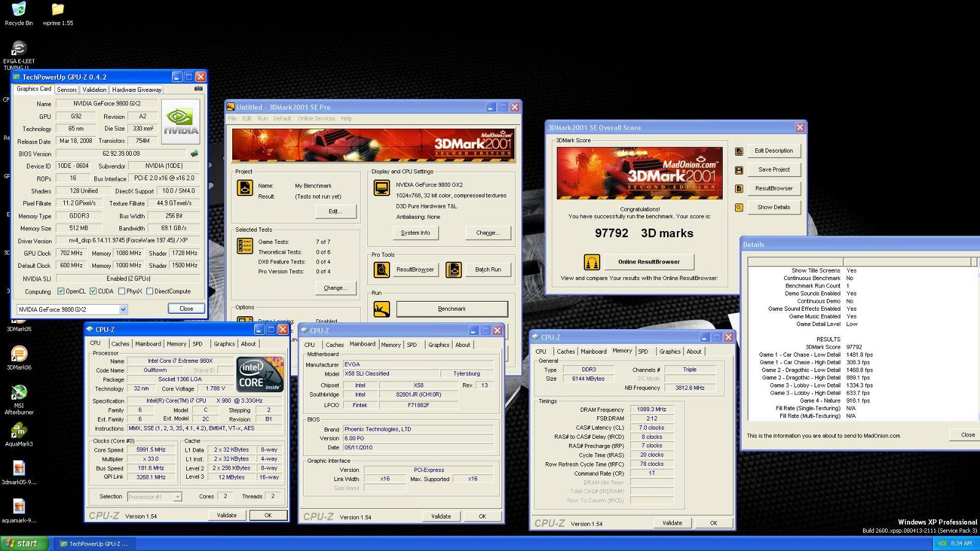Click the icon beside ResultBrowser in the Overall Score window

point(739,189)
